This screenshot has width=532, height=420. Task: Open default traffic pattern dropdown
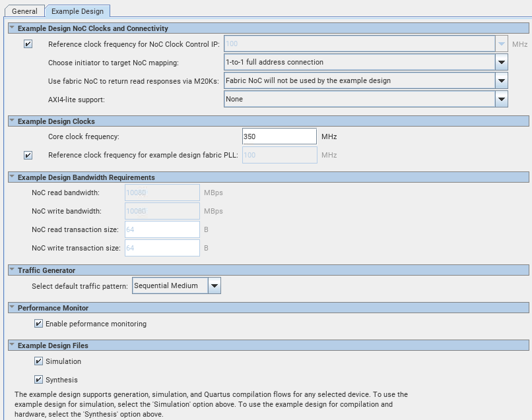coord(215,286)
